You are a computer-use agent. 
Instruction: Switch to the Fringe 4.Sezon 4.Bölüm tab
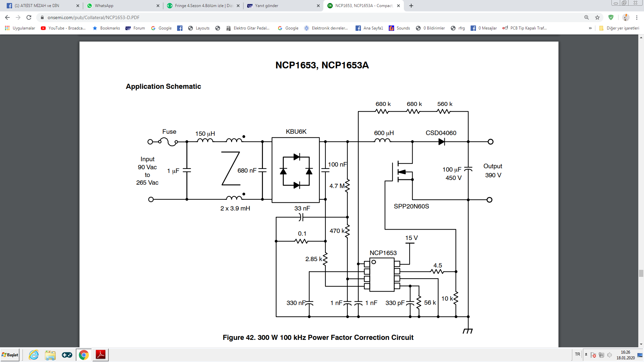pyautogui.click(x=203, y=6)
